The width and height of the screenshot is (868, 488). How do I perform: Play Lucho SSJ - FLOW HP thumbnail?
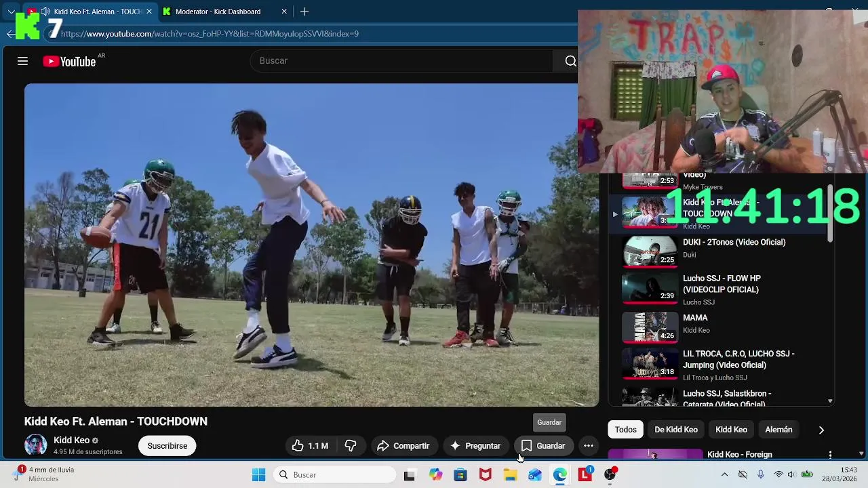[x=650, y=288]
